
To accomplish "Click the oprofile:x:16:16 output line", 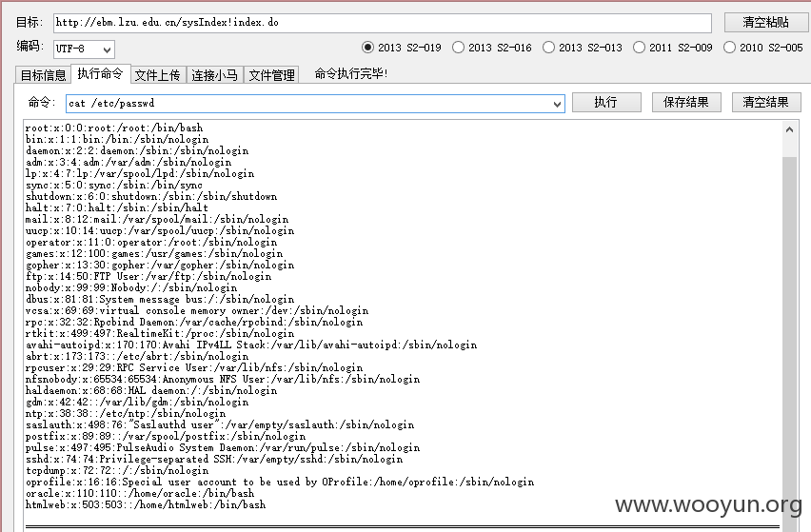I will click(x=280, y=482).
